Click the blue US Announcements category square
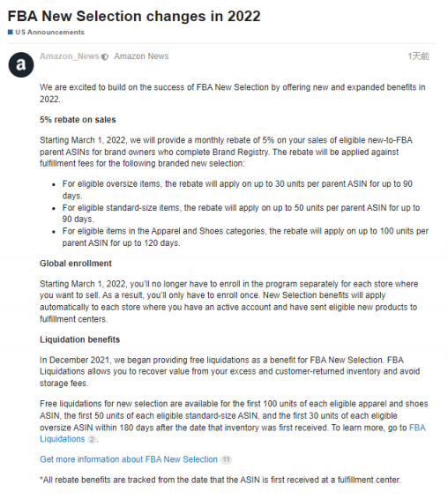448x499 pixels. pos(11,32)
